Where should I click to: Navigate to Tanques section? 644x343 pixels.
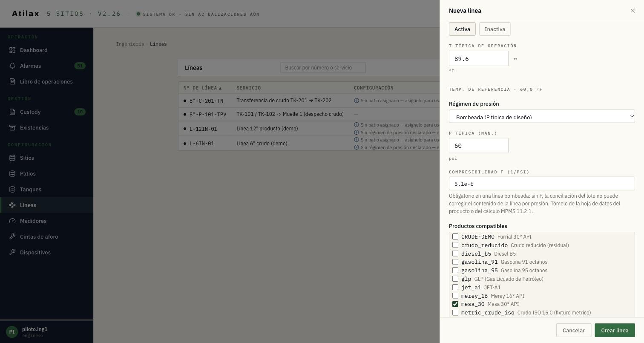46,190
